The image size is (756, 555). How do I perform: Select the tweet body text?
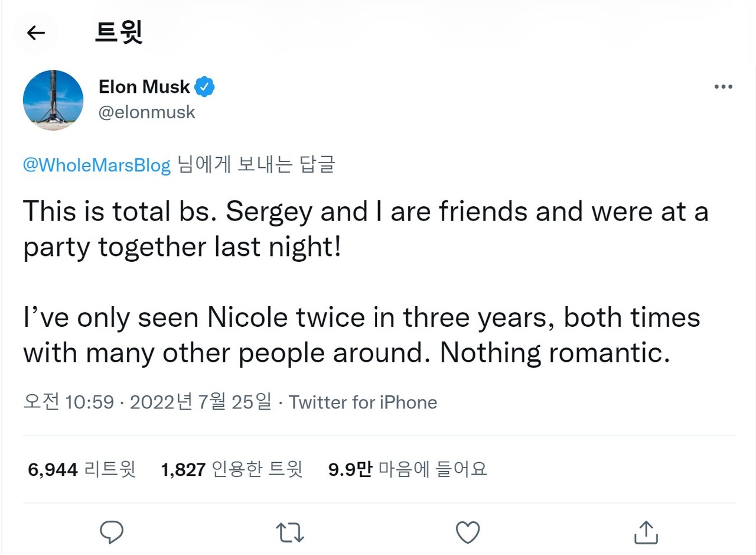pos(366,282)
